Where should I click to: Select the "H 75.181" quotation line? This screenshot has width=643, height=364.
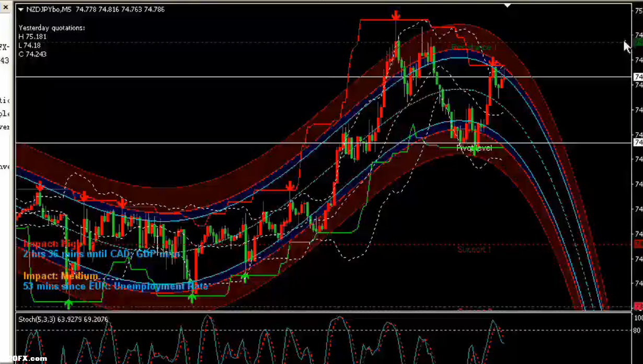tap(32, 37)
